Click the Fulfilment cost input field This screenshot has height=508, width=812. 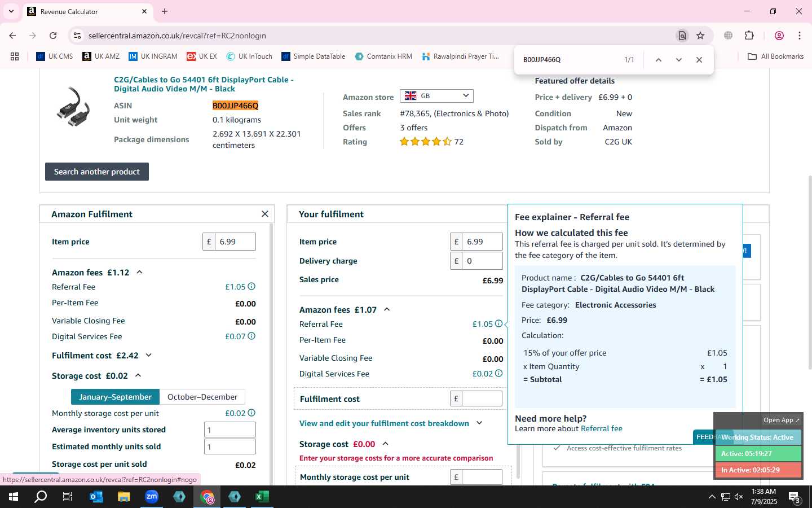click(482, 398)
